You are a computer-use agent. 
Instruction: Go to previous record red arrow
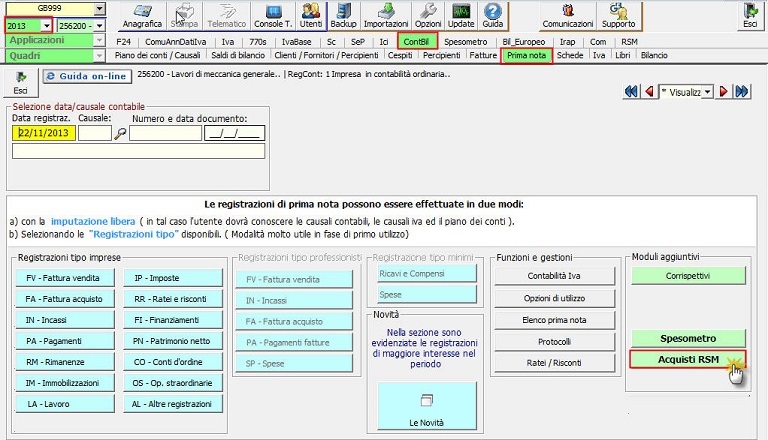[649, 92]
